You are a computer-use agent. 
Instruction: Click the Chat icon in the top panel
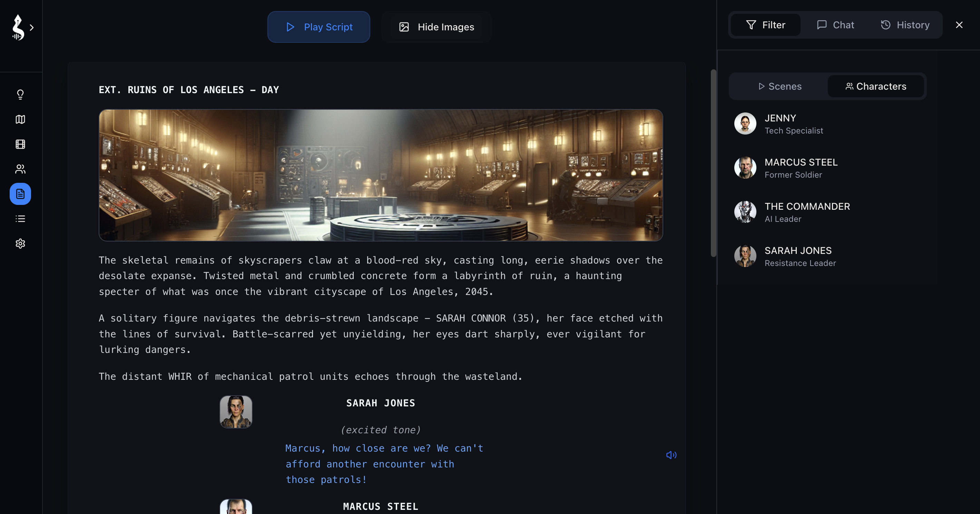(835, 25)
